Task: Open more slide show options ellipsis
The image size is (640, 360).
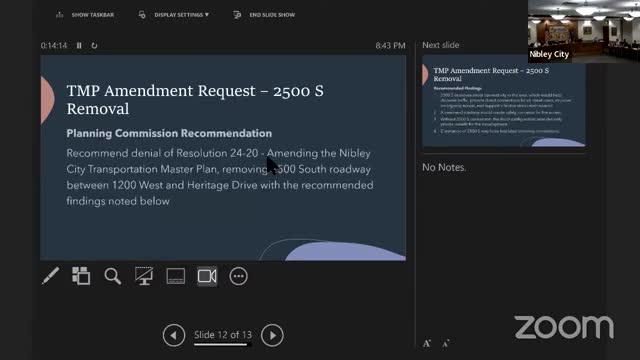Action: [x=238, y=276]
